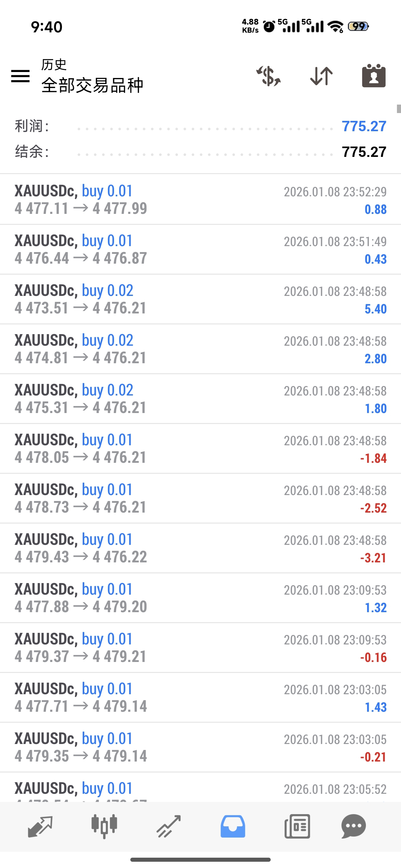The height and width of the screenshot is (868, 401).
Task: Select the History inbox tab
Action: [x=233, y=826]
